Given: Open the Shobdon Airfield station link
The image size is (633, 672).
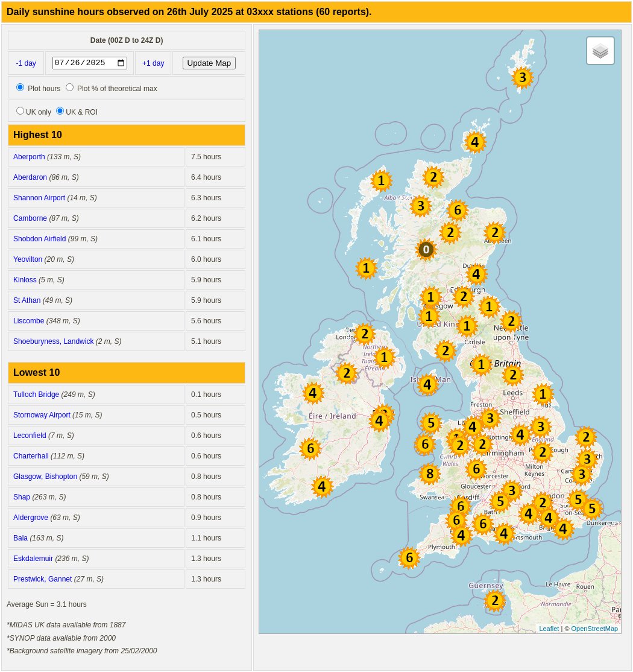Looking at the screenshot, I should (x=39, y=239).
